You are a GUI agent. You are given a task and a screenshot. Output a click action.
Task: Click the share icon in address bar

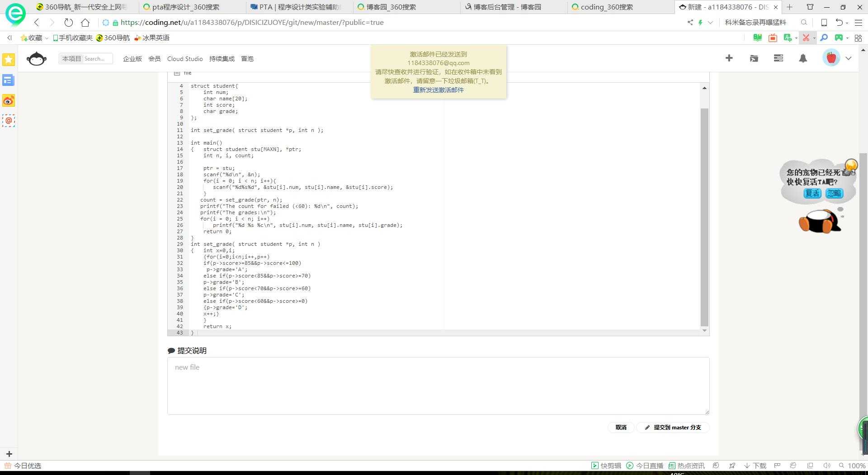[690, 22]
